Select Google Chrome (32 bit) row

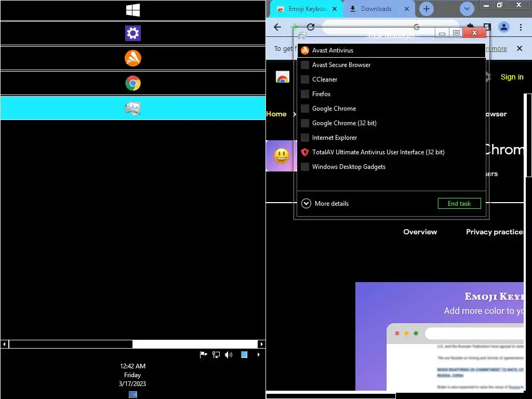click(x=391, y=123)
